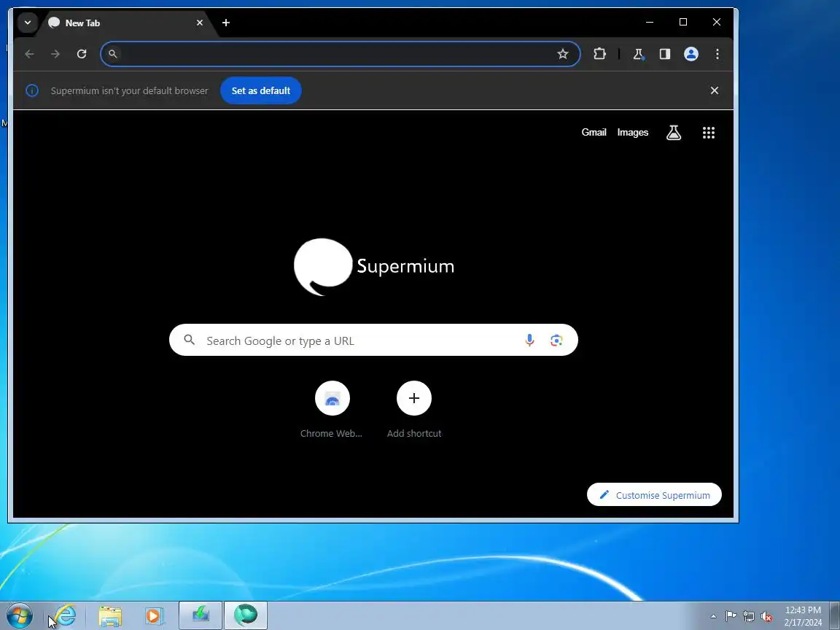Open the three-dot browser menu
840x630 pixels.
point(717,53)
